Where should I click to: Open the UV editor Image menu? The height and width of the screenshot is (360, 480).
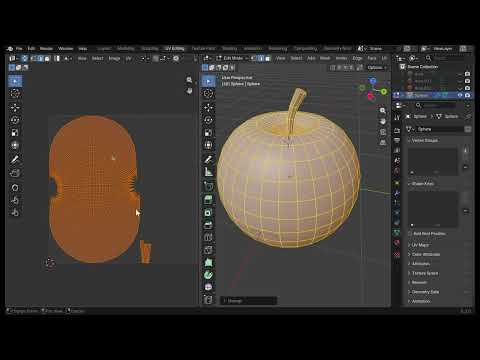pos(114,59)
